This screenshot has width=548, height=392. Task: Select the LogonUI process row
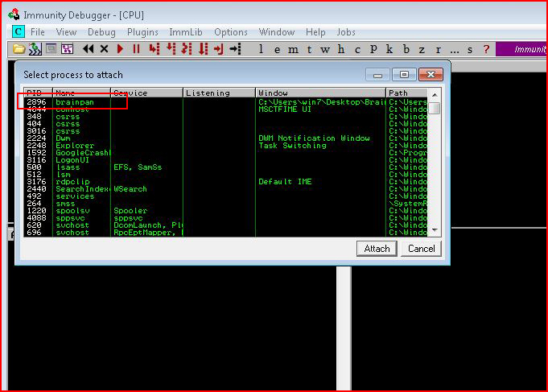pyautogui.click(x=225, y=160)
